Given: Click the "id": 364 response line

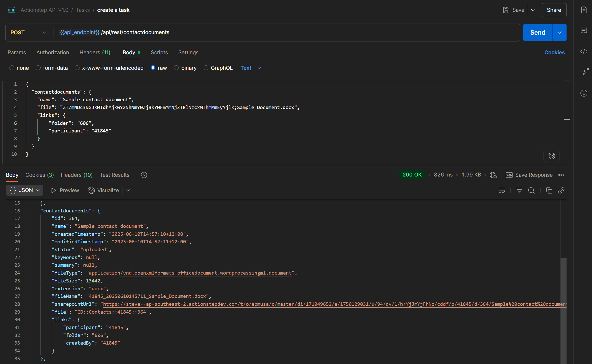Looking at the screenshot, I should (x=66, y=218).
